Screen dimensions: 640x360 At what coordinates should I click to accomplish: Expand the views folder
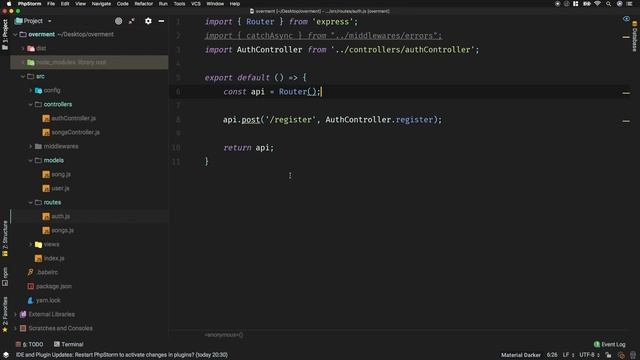(x=31, y=244)
